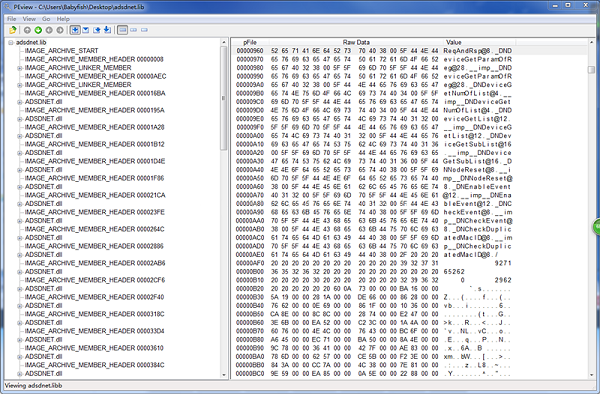The image size is (600, 394).
Task: Select IMAGE_ARCHIVE_MEMBER_HEADER 0000264C
Action: point(95,229)
